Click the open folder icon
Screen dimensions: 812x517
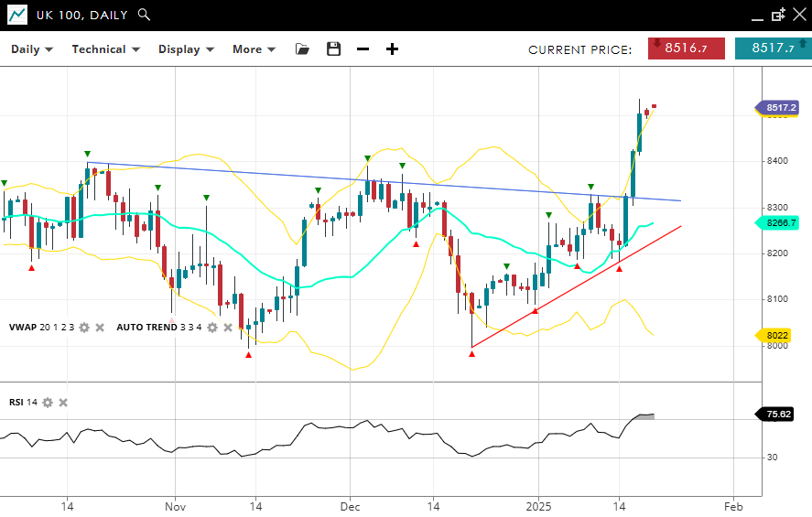click(x=302, y=49)
